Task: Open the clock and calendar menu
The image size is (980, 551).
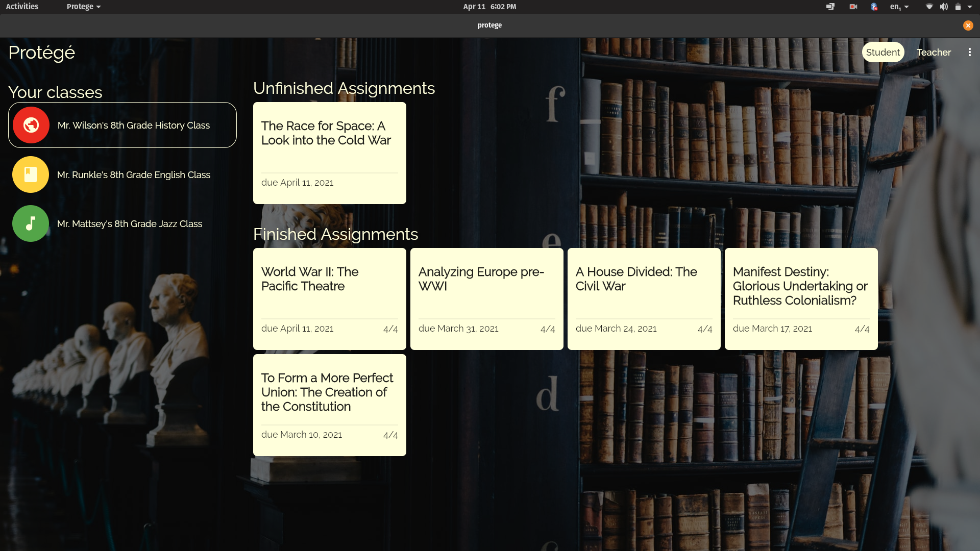Action: 489,7
